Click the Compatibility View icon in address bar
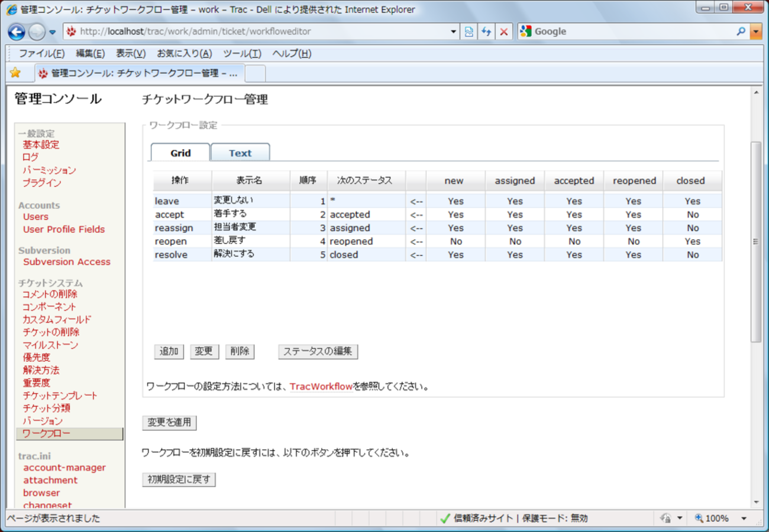Screen dimensions: 769x532 469,32
